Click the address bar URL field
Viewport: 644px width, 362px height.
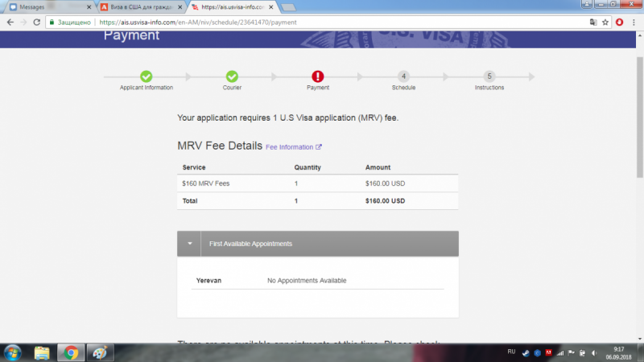point(322,23)
